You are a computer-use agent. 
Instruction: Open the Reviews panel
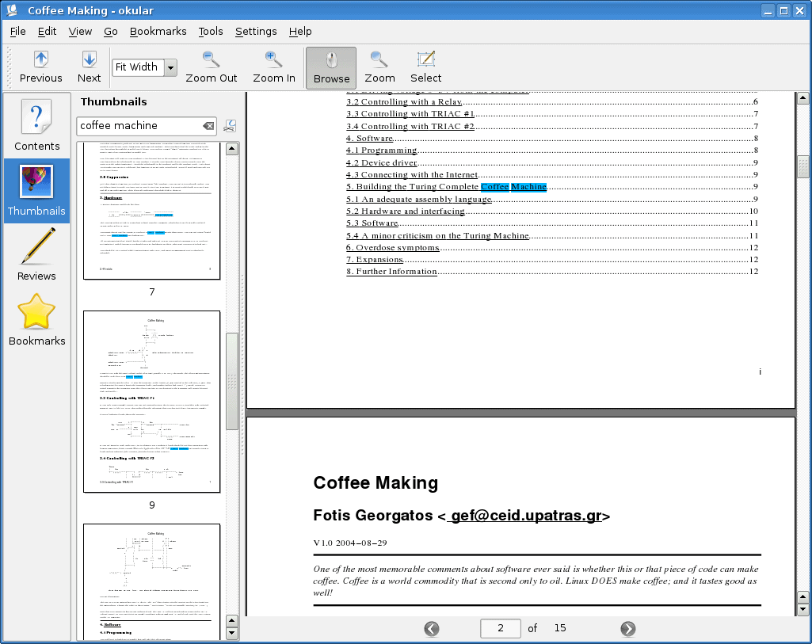pos(36,253)
